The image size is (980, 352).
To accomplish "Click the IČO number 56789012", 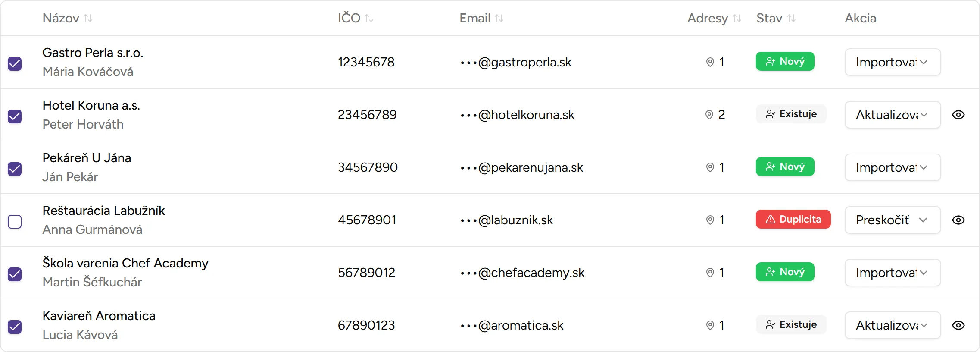I will tap(366, 273).
